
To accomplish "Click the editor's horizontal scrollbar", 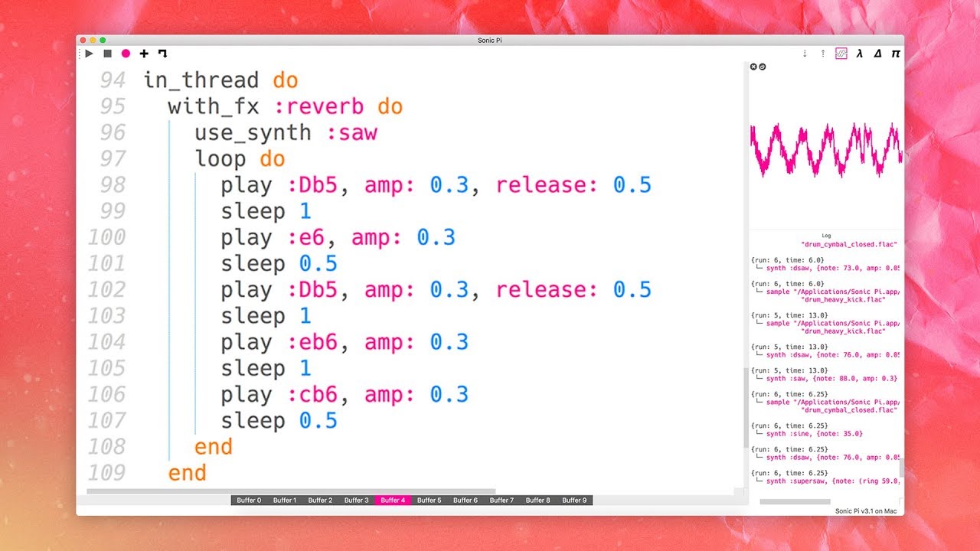I will point(291,491).
